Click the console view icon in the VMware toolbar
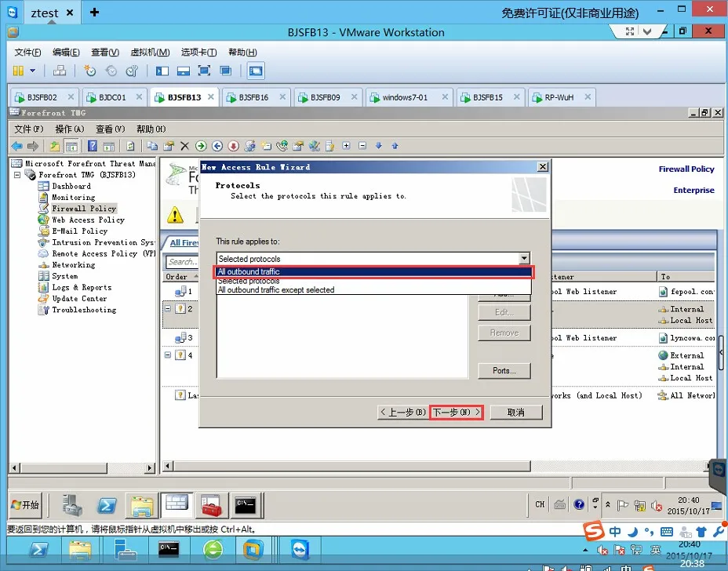This screenshot has width=728, height=571. tap(256, 71)
